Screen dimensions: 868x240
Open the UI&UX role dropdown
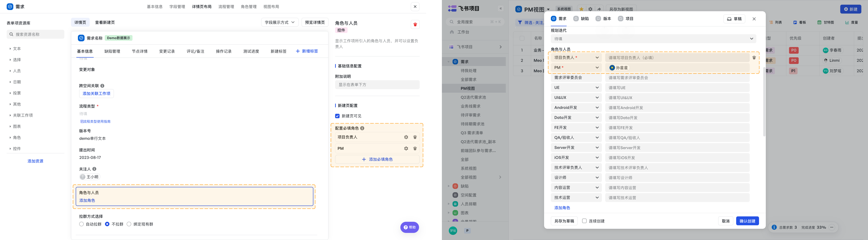pos(576,98)
